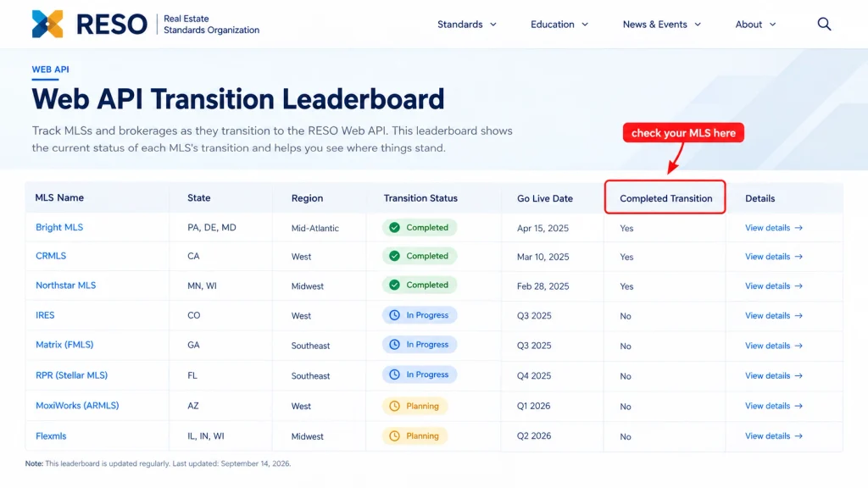
Task: Click the WEB API breadcrumb link
Action: click(x=50, y=69)
